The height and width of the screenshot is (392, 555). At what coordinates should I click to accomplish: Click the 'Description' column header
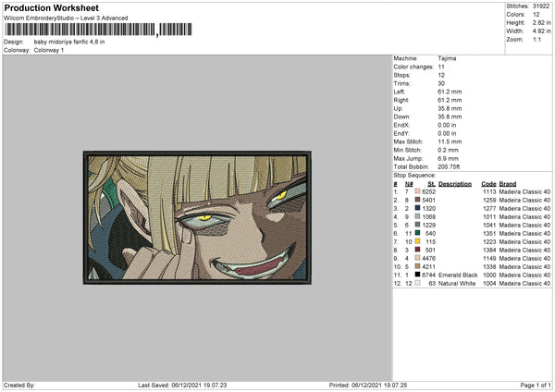455,184
